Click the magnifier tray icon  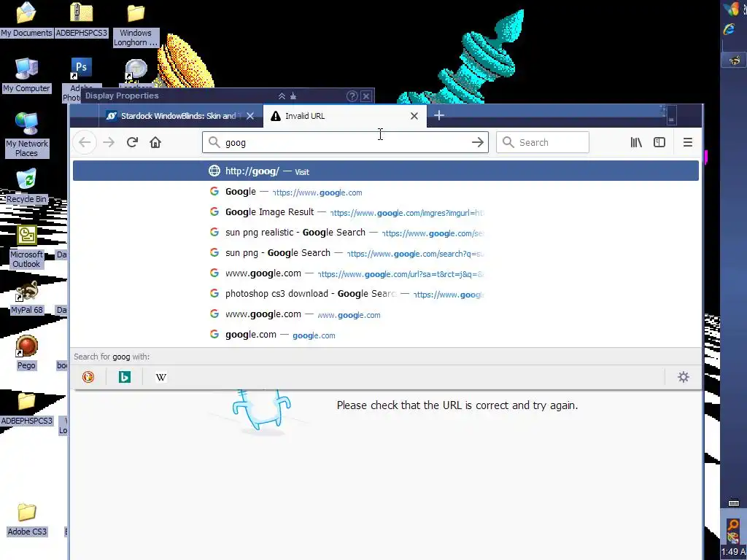[x=734, y=524]
